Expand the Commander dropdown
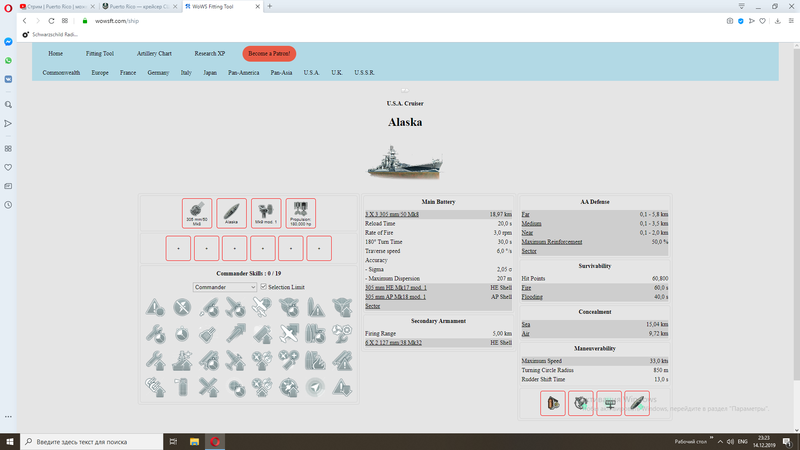The image size is (800, 450). click(224, 287)
